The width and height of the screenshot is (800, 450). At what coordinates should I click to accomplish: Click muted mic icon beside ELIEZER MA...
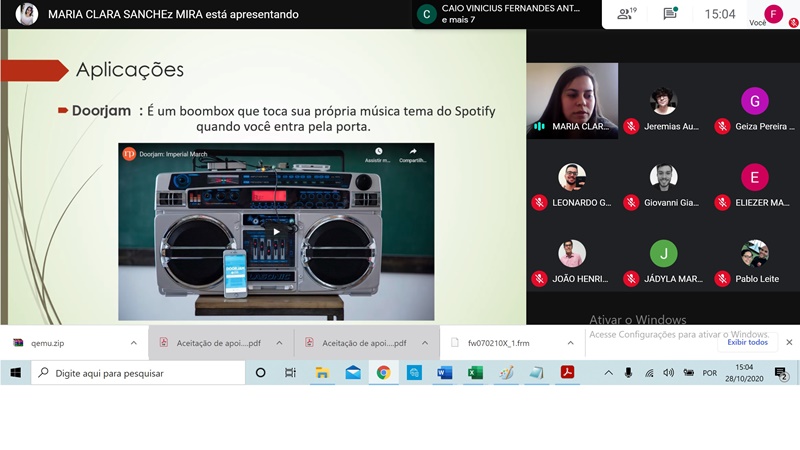point(722,203)
